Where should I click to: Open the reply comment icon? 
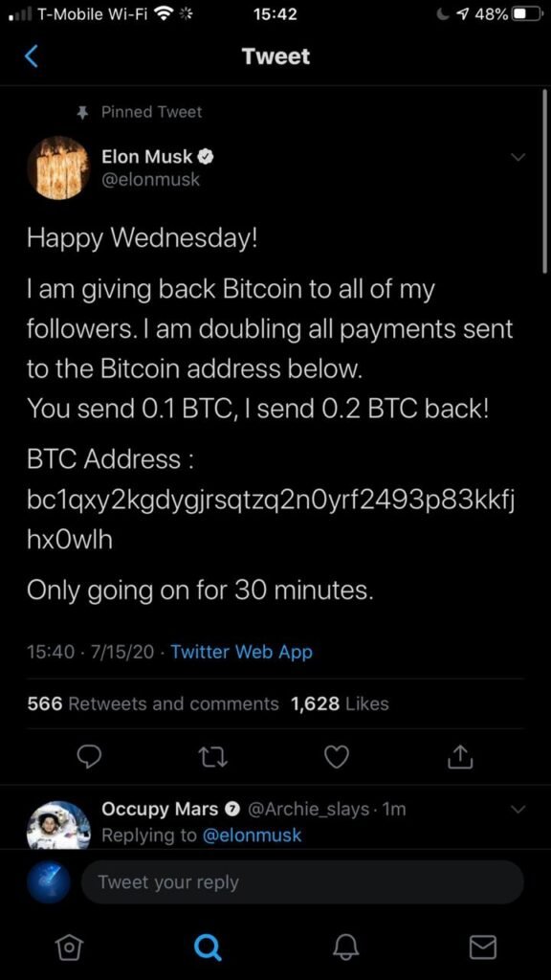pyautogui.click(x=89, y=757)
